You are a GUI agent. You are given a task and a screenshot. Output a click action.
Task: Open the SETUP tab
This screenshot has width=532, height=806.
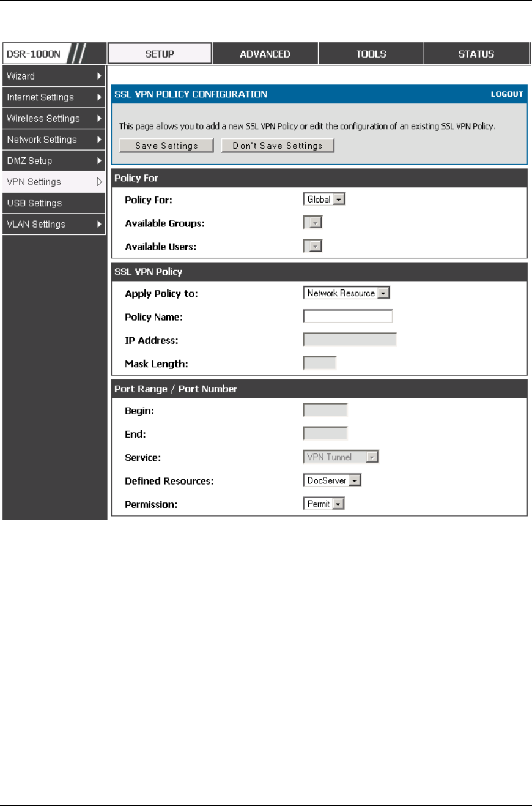160,54
